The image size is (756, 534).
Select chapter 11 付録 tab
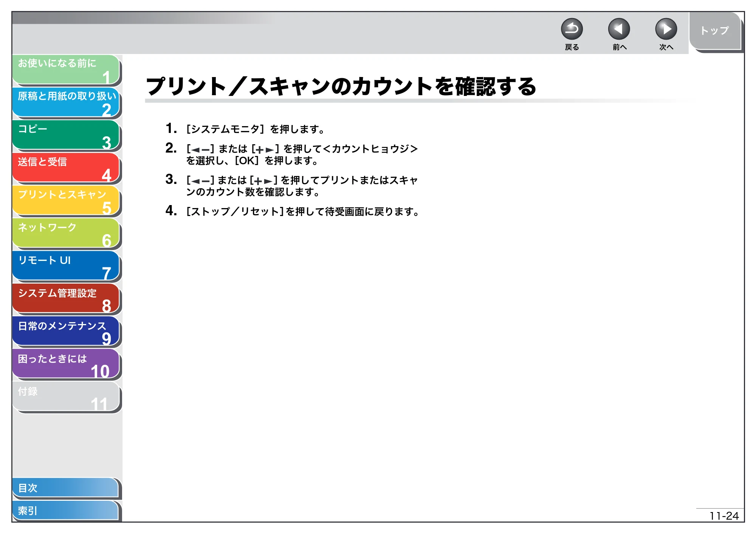point(66,397)
